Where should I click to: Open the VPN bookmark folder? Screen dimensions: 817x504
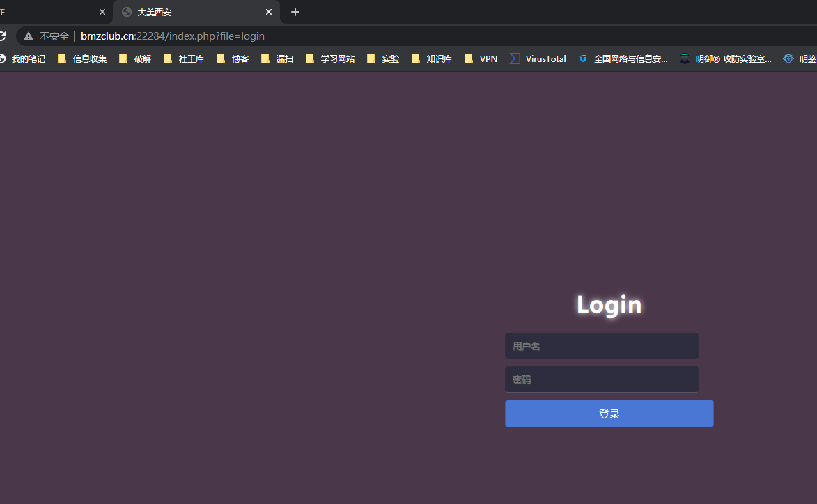tap(481, 59)
